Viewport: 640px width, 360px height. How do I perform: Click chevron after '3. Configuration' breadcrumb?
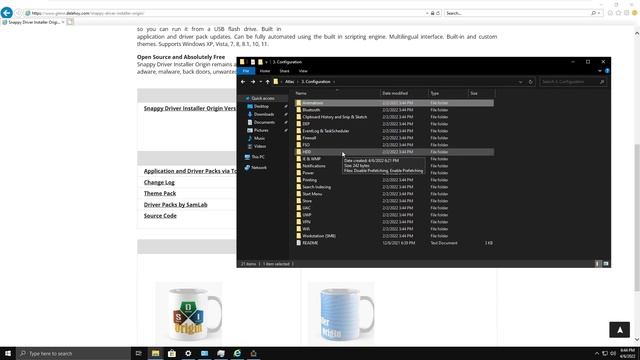click(334, 82)
